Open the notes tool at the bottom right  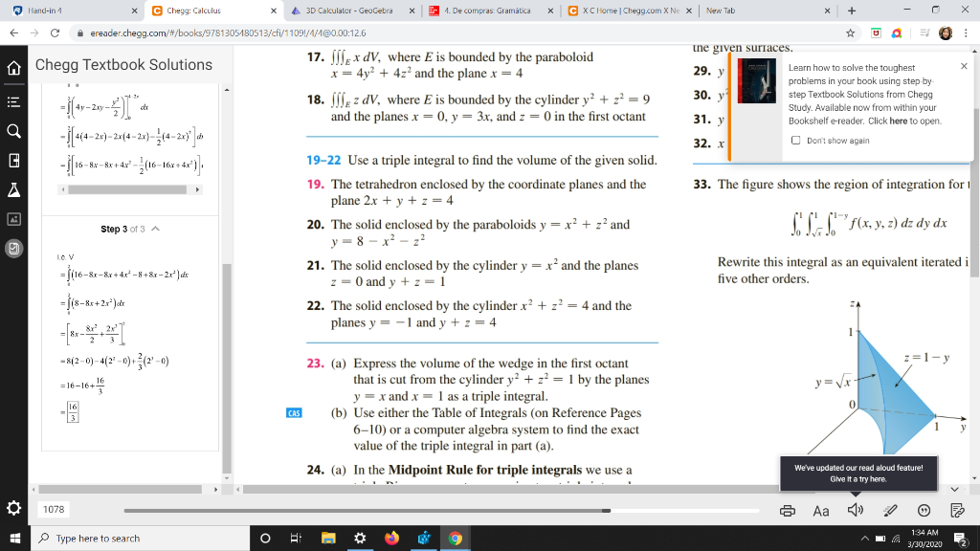point(958,511)
